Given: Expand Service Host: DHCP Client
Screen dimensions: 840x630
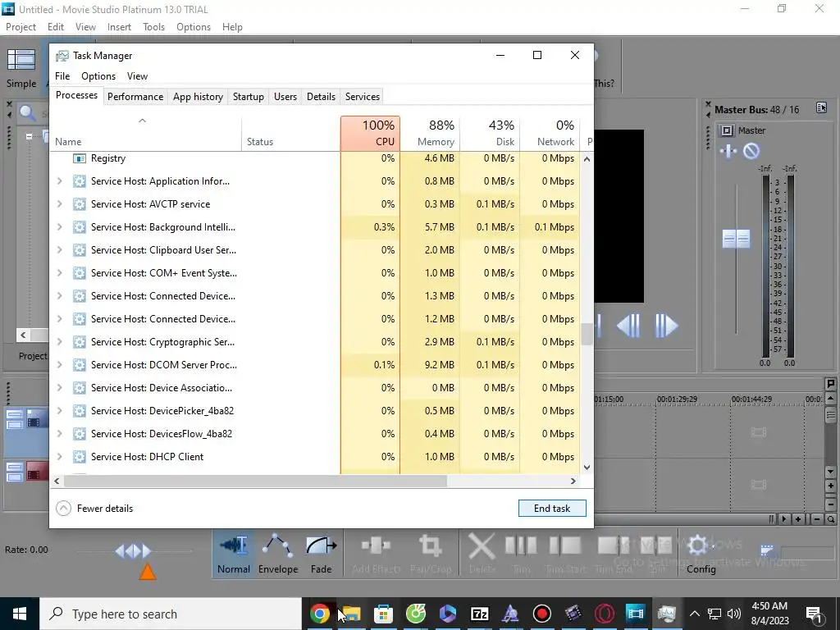Looking at the screenshot, I should pos(59,457).
